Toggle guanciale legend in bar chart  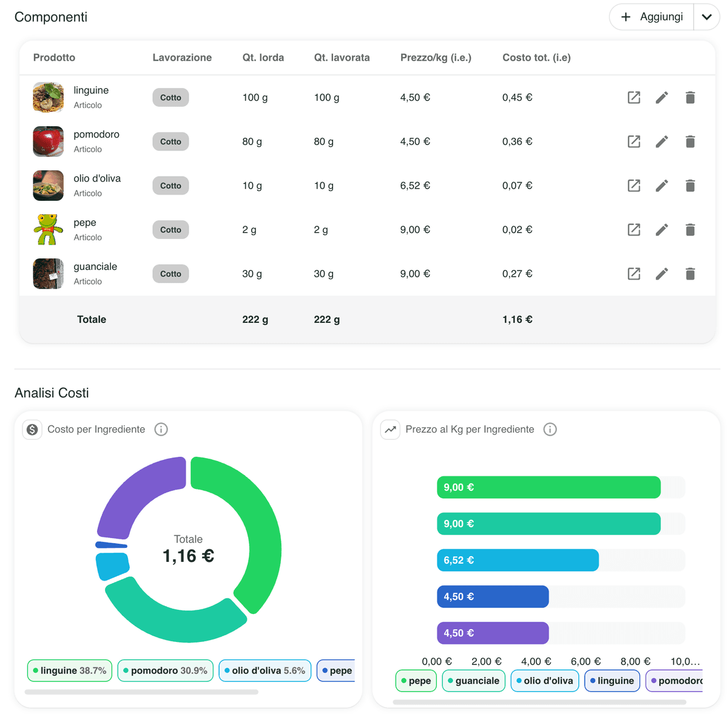pos(473,681)
